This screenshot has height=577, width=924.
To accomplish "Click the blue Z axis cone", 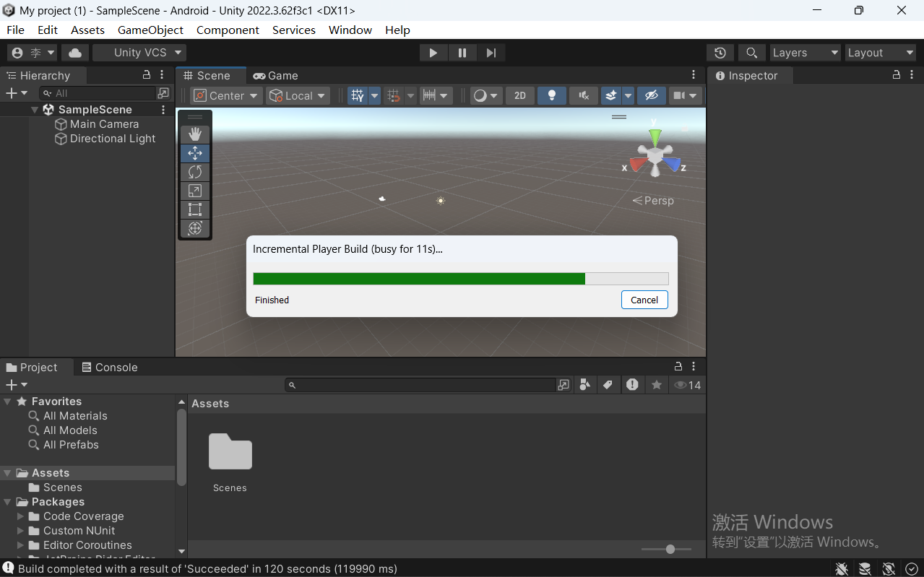I will (x=673, y=165).
